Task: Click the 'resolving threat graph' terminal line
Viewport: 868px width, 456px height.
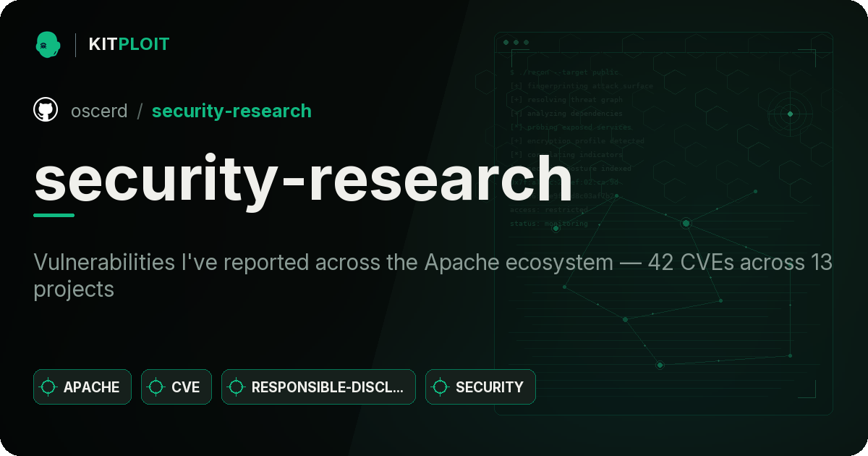Action: coord(566,99)
